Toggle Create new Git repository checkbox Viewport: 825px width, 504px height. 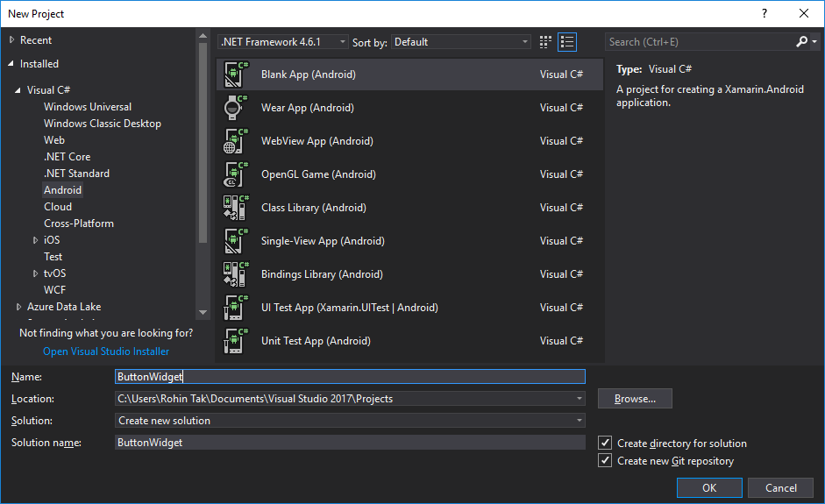(605, 460)
